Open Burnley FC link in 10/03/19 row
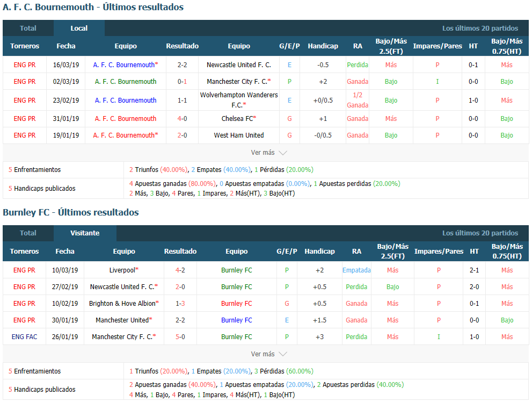This screenshot has width=532, height=402. click(237, 270)
